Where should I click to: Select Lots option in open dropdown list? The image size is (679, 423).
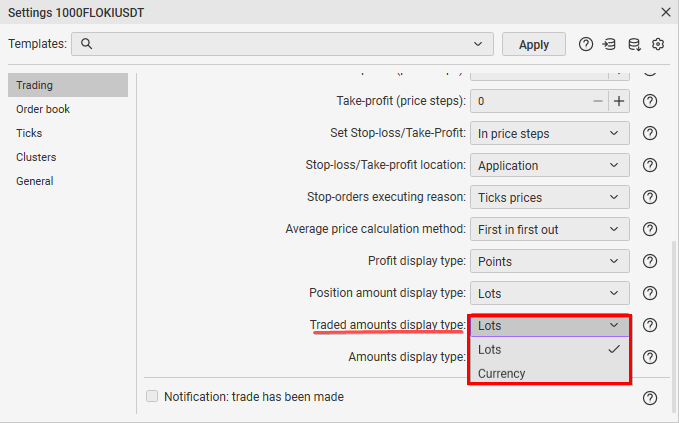(550, 349)
